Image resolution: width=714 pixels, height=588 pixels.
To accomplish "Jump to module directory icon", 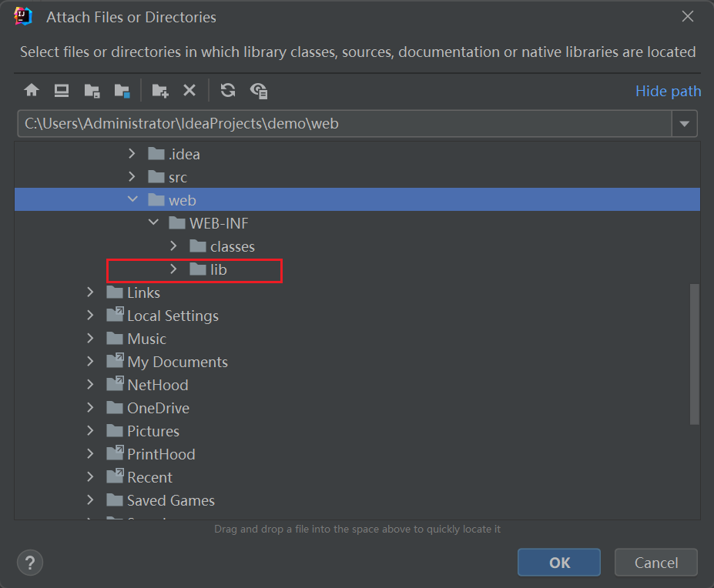I will [x=122, y=91].
